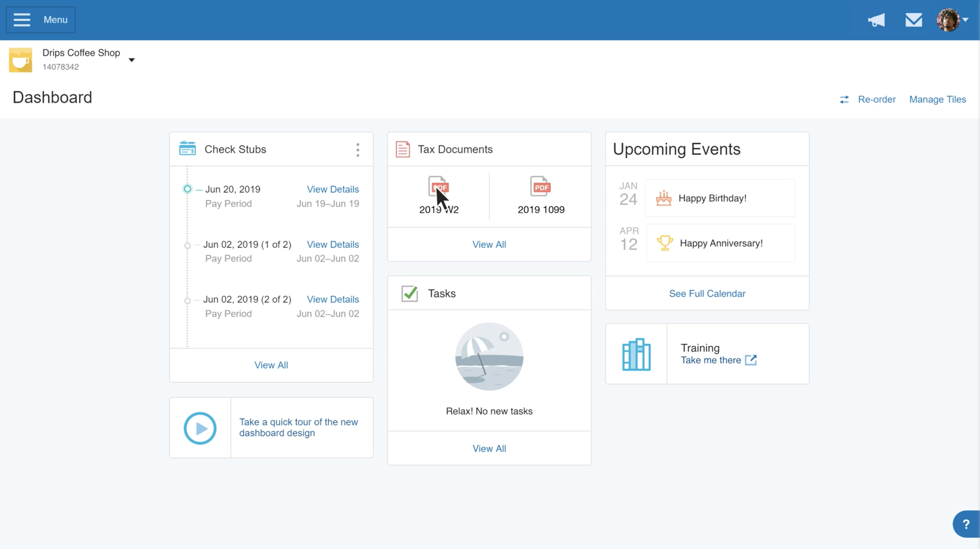Play the dashboard tour video icon
Image resolution: width=980 pixels, height=549 pixels.
coord(200,428)
